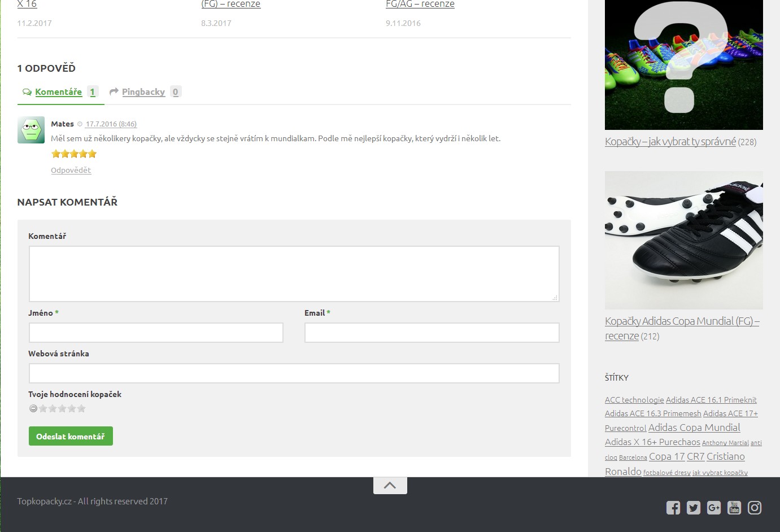780x532 pixels.
Task: Open the fotbalové dresy tag
Action: 667,473
